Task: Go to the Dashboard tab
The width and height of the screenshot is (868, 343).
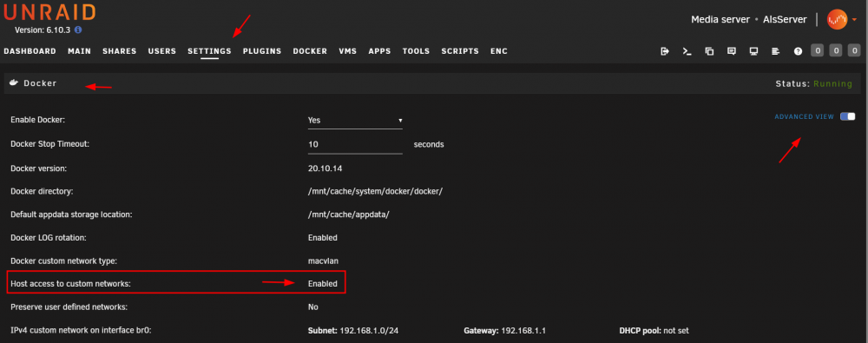Action: point(30,51)
